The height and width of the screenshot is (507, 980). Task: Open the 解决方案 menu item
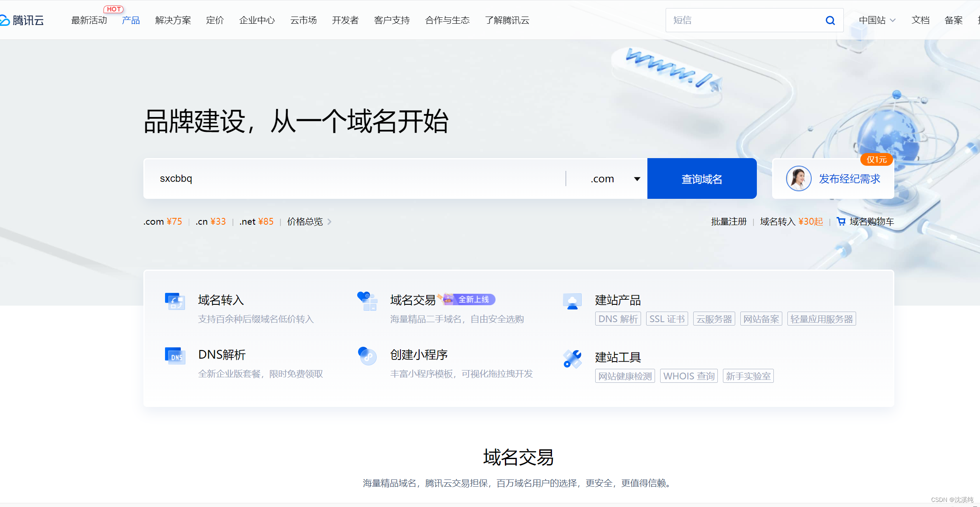[173, 20]
